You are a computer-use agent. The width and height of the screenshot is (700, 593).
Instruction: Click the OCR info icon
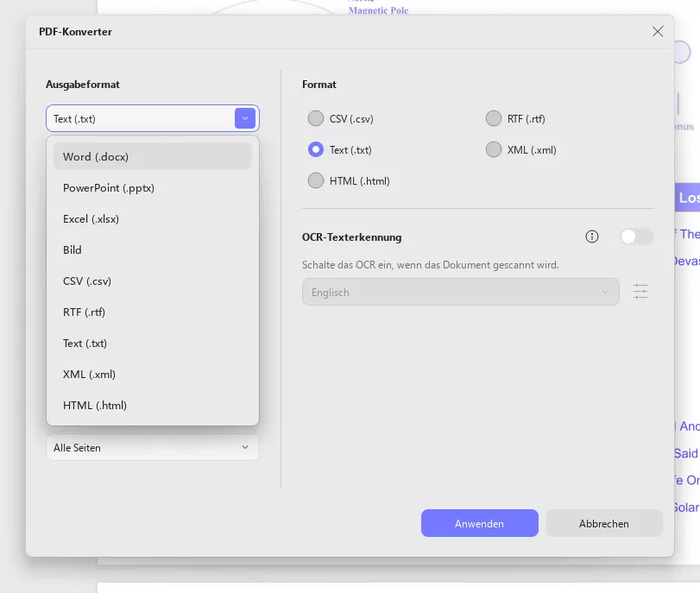(x=592, y=237)
